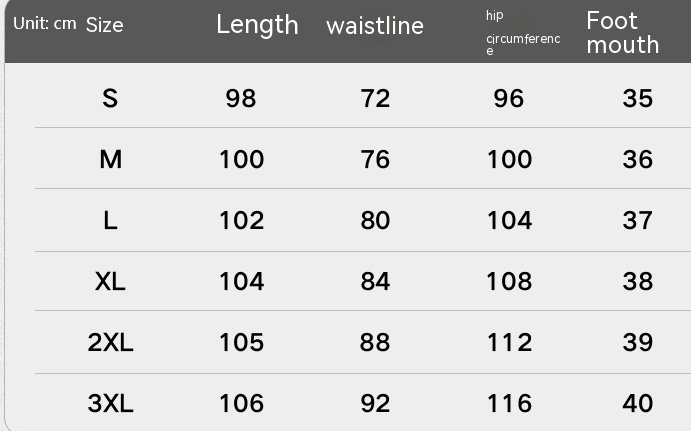The image size is (691, 431).
Task: Click the waistline value 92 for 3XL
Action: tap(375, 404)
